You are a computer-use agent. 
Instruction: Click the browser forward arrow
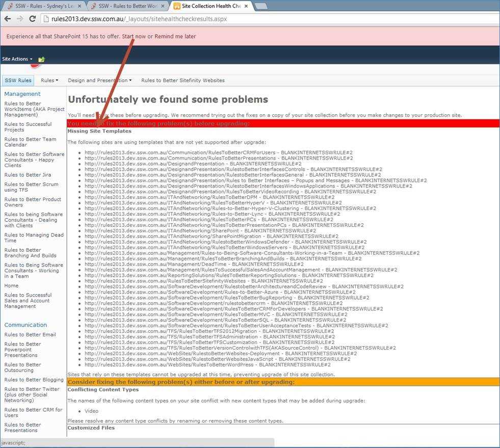coord(20,19)
